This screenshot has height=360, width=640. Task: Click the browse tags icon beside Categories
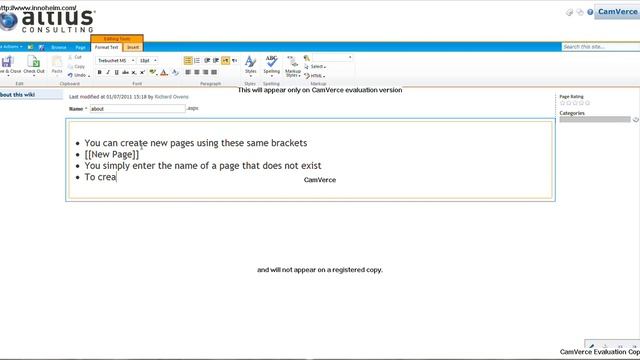[636, 120]
